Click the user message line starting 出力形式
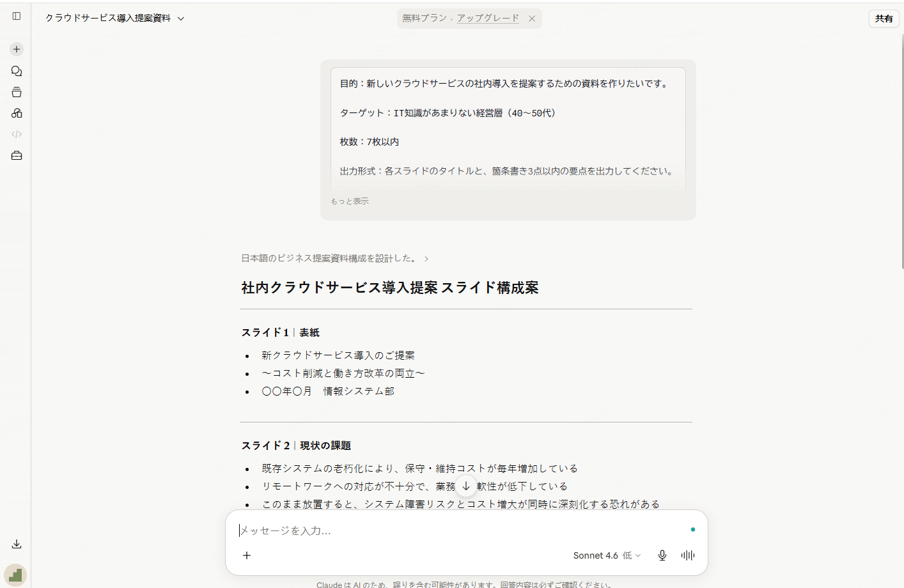 [x=508, y=171]
